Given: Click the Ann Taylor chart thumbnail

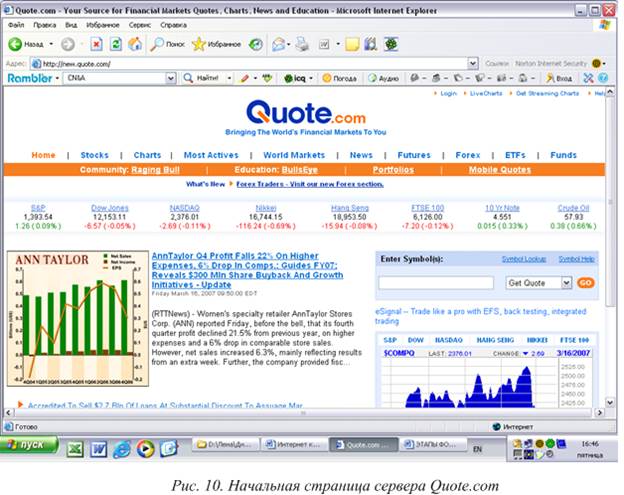Looking at the screenshot, I should [x=78, y=318].
